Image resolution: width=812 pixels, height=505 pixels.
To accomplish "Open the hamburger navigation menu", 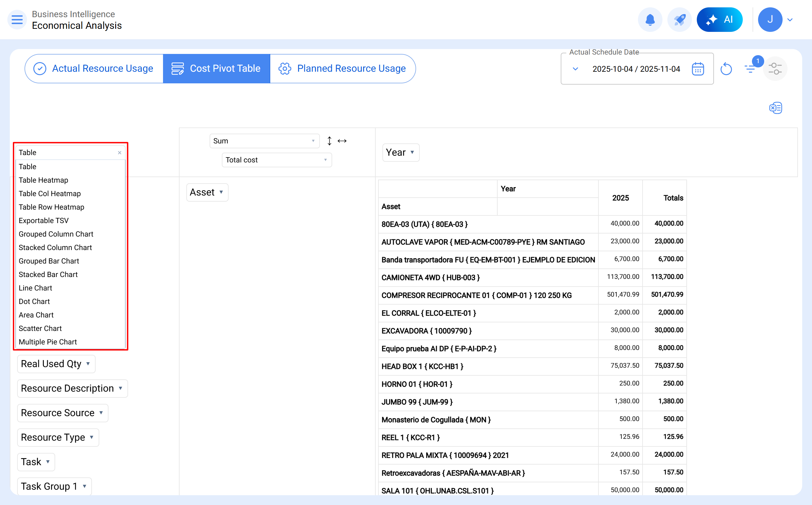I will point(17,20).
